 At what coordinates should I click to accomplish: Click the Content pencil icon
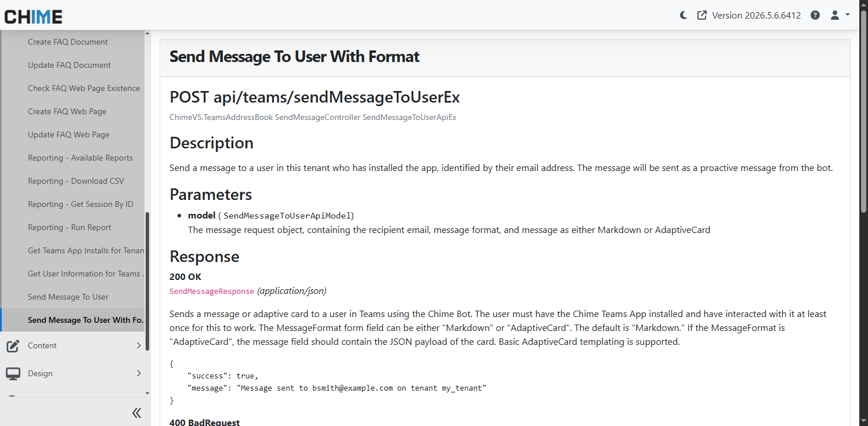click(13, 346)
